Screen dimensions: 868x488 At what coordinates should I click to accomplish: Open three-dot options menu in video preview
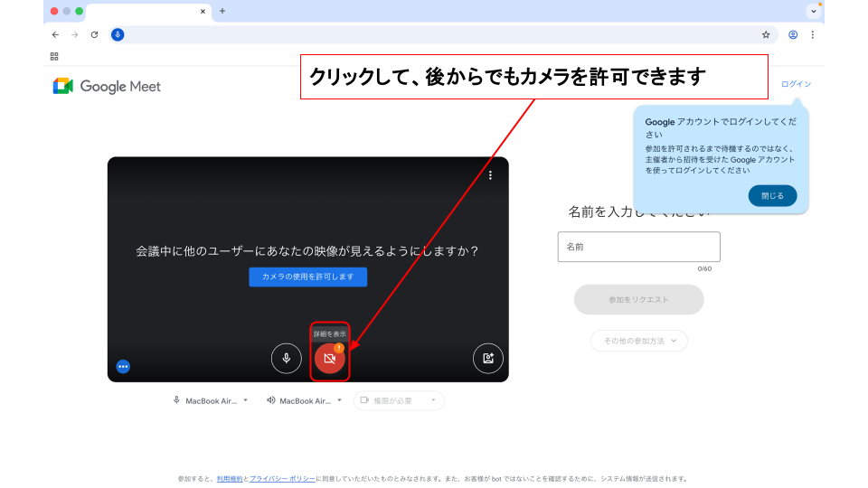490,175
